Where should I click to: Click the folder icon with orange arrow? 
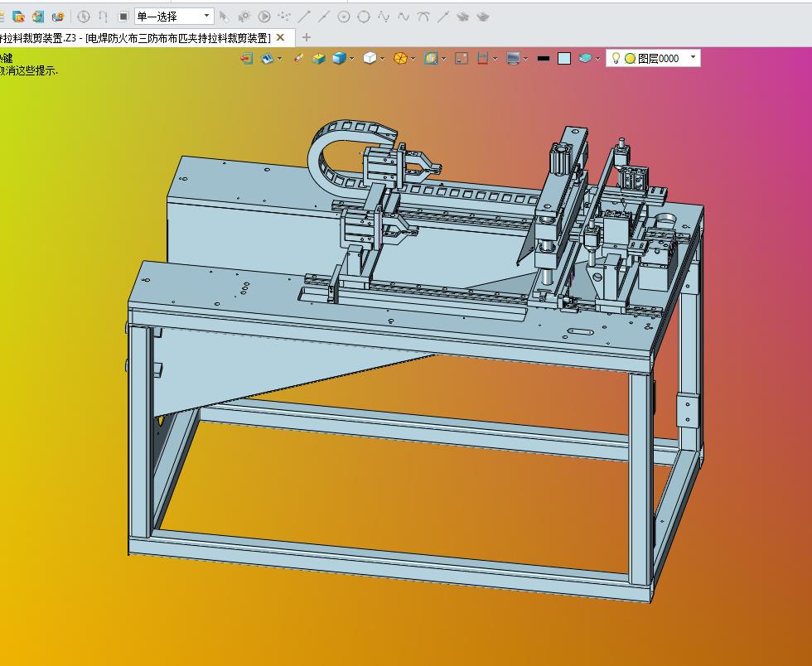coord(18,17)
